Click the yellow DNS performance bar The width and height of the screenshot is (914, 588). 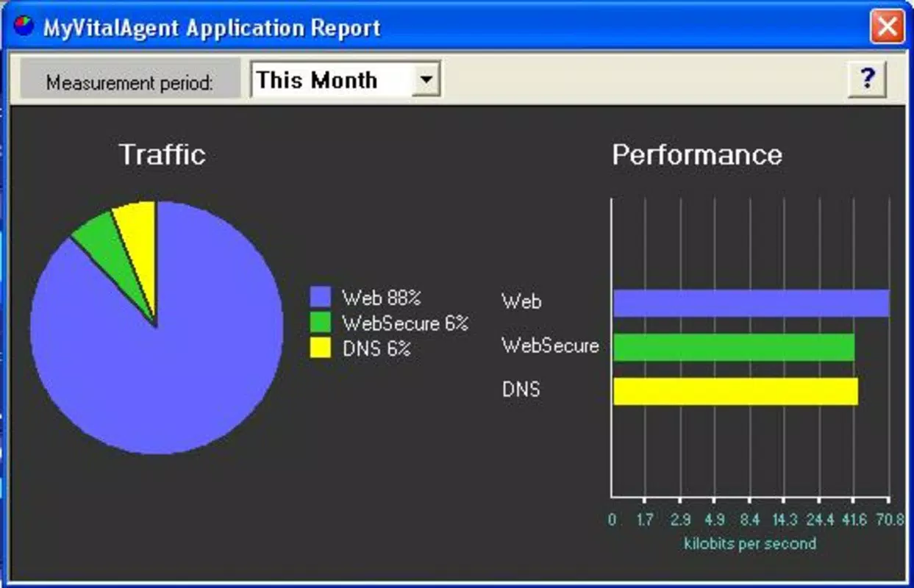coord(736,391)
